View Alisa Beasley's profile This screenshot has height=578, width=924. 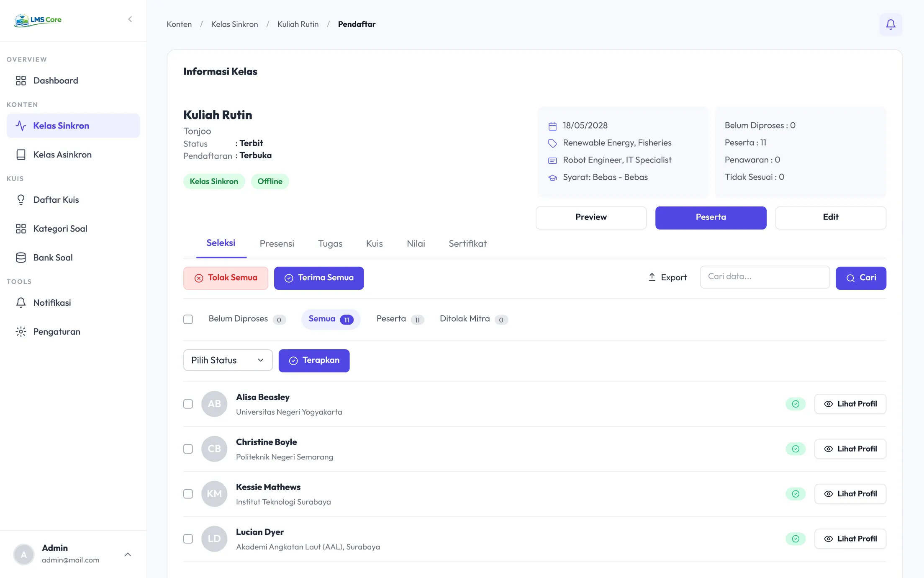(x=850, y=404)
